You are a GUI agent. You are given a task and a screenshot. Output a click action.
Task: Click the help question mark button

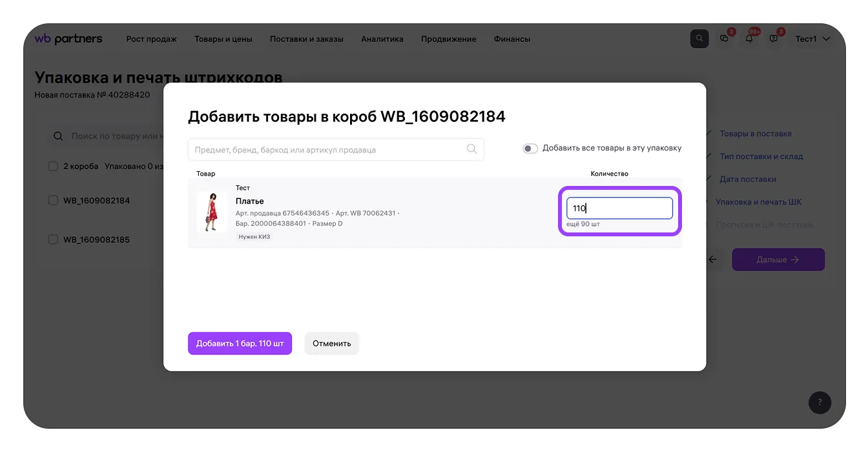tap(820, 403)
